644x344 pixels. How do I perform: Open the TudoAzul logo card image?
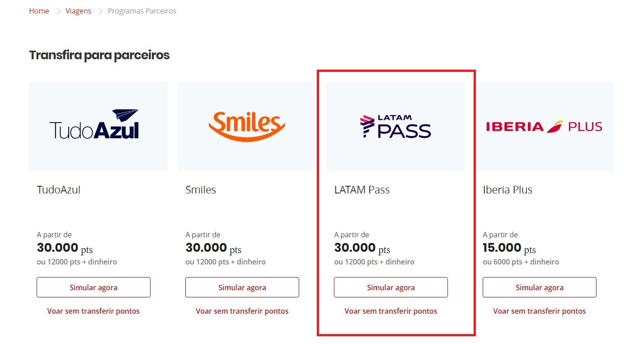coord(98,127)
